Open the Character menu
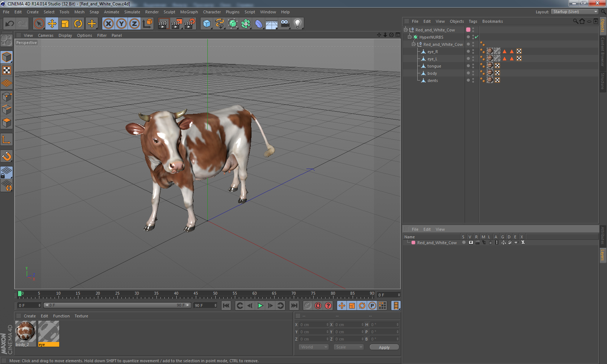 click(212, 12)
